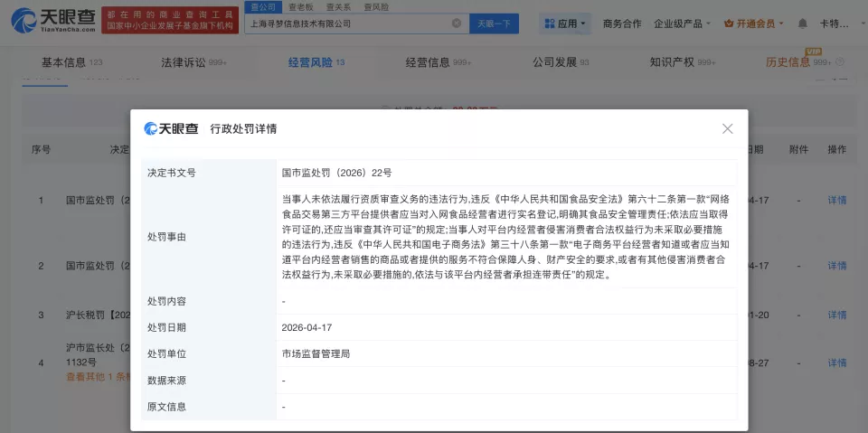Open the 开通会员 membership dropdown
This screenshot has height=433, width=868.
(753, 24)
